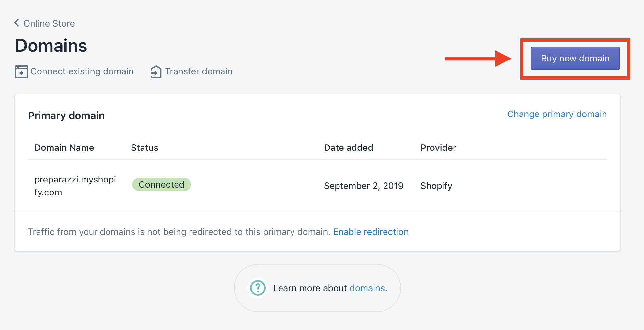Click the Enable redirection link
The image size is (644, 330).
click(x=371, y=232)
